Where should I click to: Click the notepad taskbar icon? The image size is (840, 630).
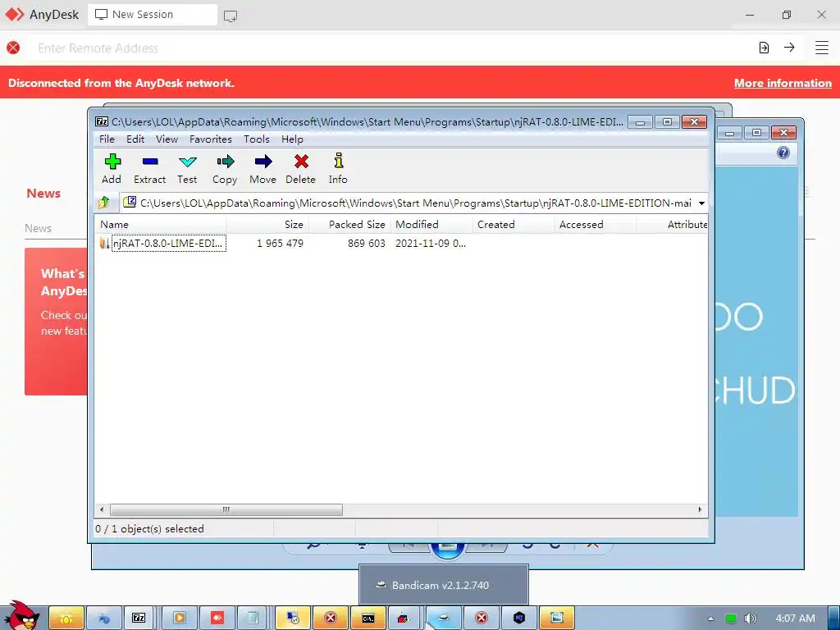(x=253, y=619)
